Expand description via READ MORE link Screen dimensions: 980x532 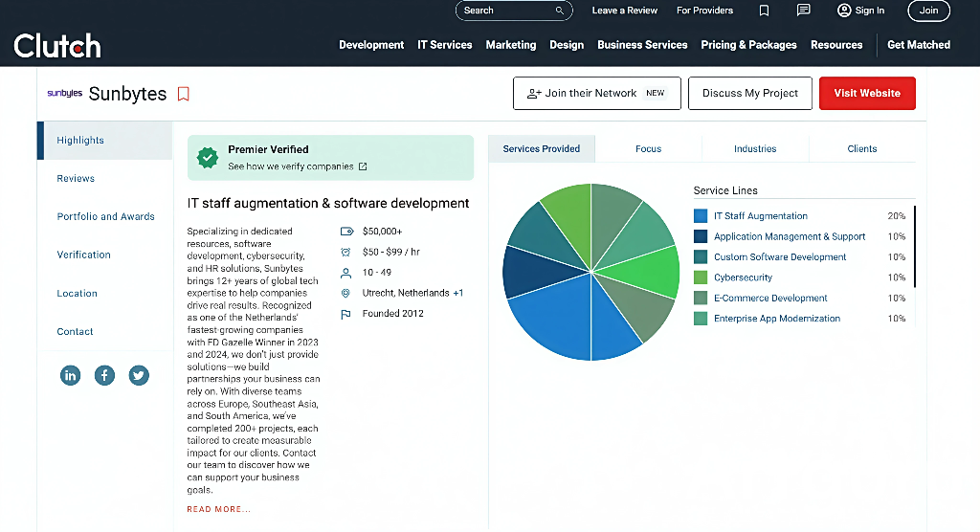click(218, 509)
